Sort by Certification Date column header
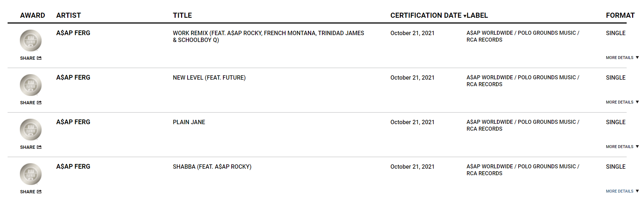The width and height of the screenshot is (644, 198). (428, 15)
